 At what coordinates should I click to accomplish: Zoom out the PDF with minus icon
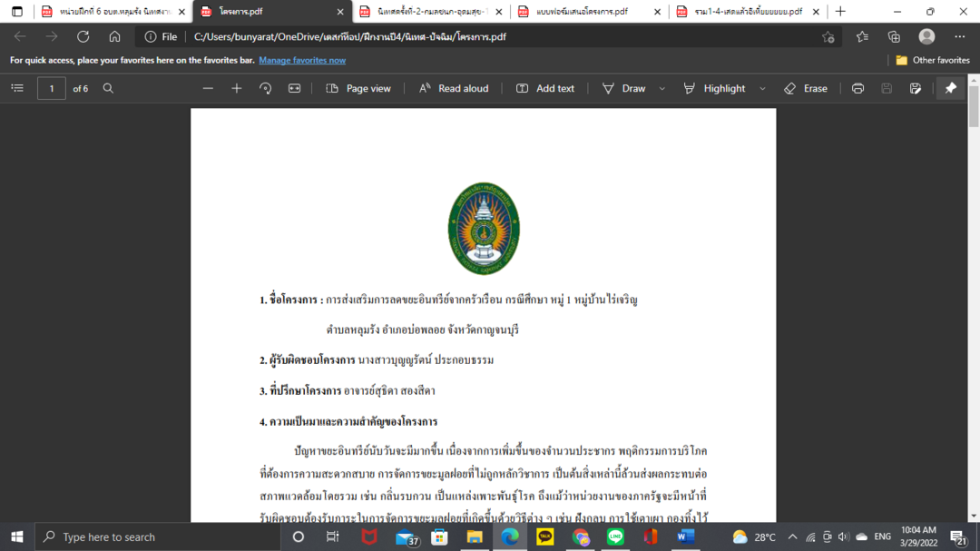tap(208, 88)
